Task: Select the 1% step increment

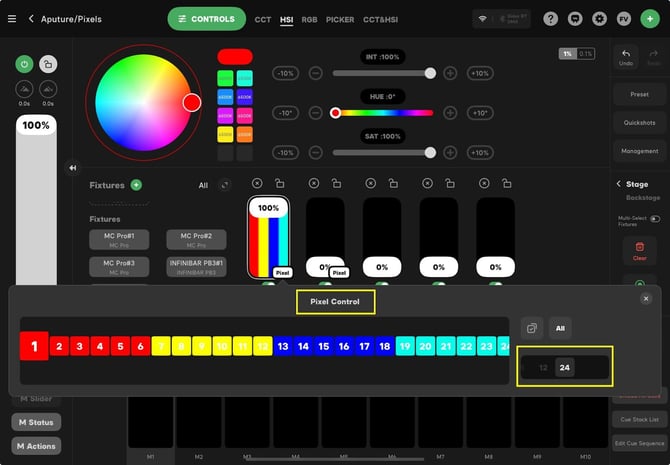Action: pos(567,54)
